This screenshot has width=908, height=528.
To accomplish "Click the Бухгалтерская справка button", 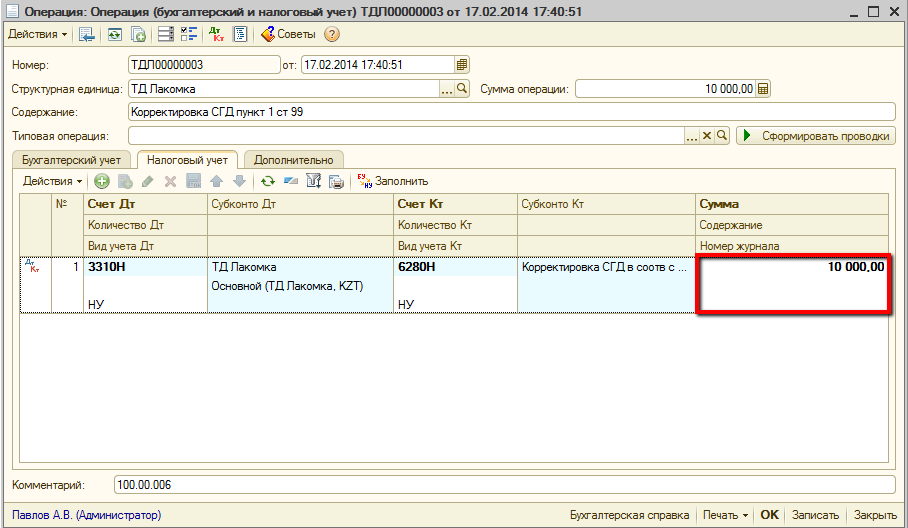I will click(x=629, y=515).
